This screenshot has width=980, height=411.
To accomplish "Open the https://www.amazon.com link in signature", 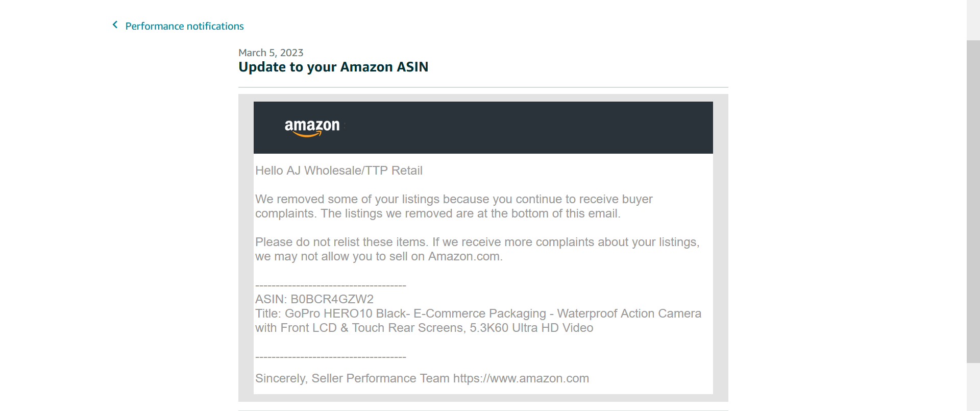I will point(521,378).
